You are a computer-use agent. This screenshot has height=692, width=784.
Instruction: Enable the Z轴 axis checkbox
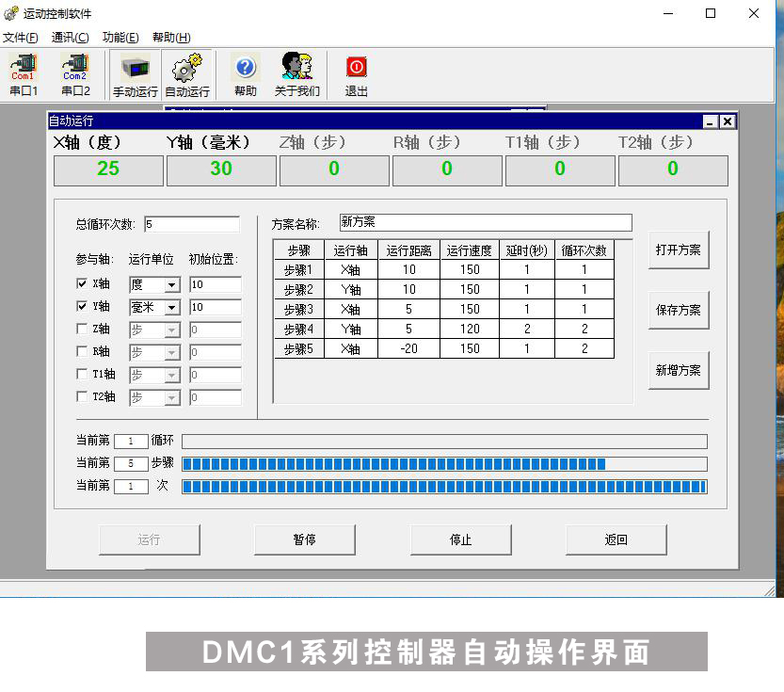click(x=82, y=330)
